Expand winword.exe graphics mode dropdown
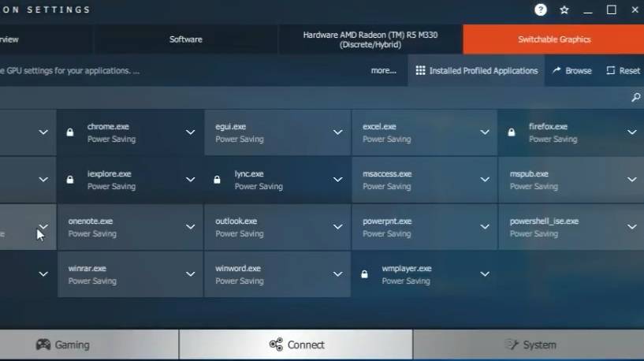Viewport: 644px width, 361px height. [337, 274]
